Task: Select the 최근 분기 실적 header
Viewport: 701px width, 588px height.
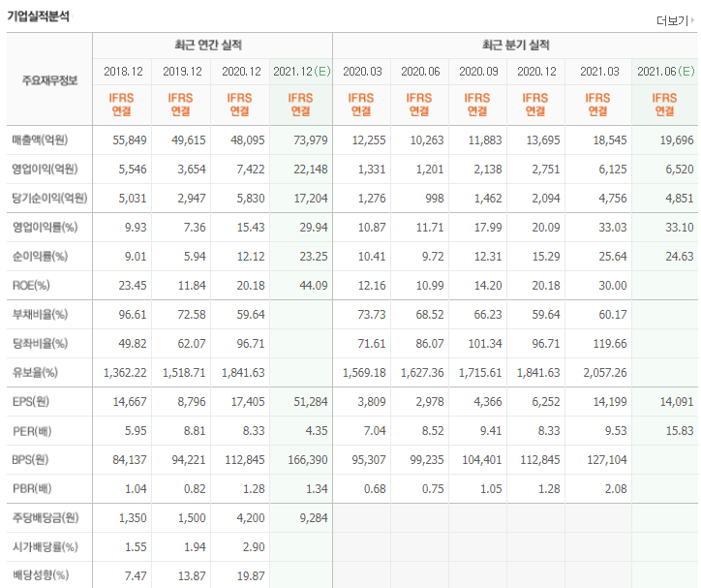Action: [515, 46]
